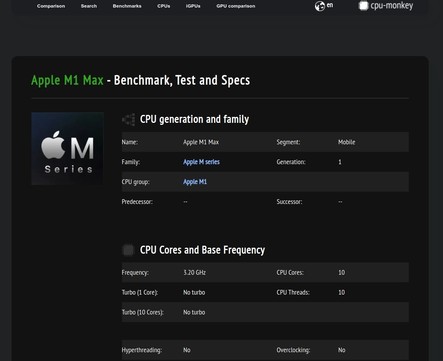
Task: Open the iGPUs menu item
Action: [x=193, y=6]
